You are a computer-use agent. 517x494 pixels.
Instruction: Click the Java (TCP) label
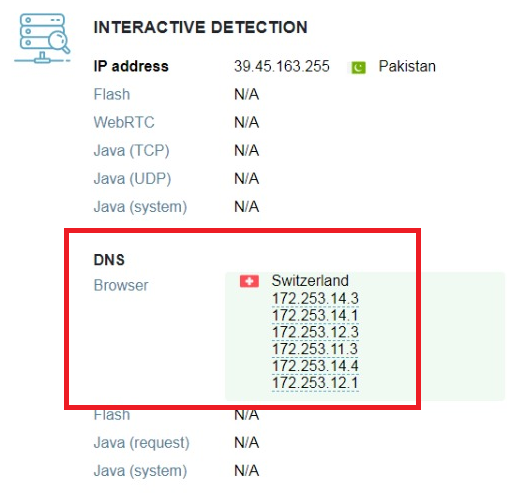pos(131,151)
